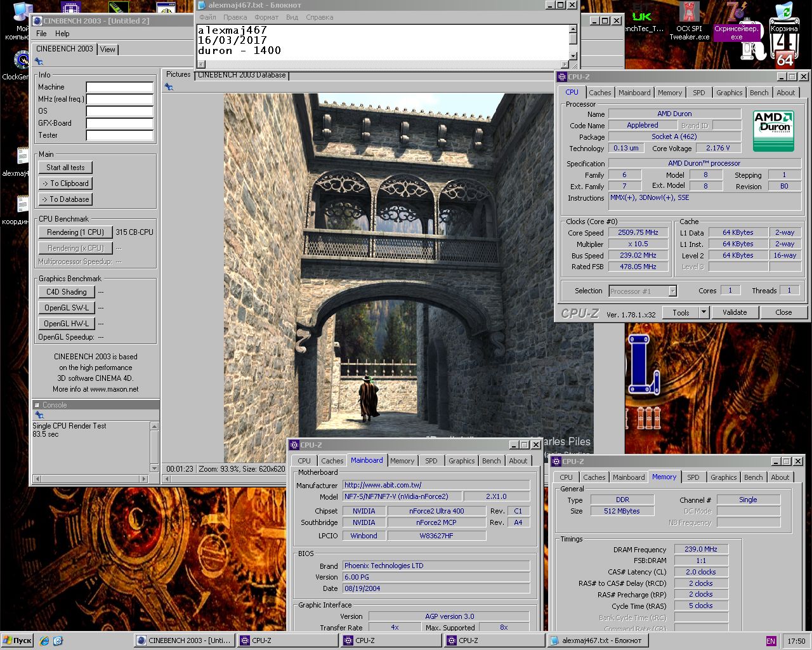Click the 2509.75 MHz core speed value
Image resolution: width=812 pixels, height=650 pixels.
[x=638, y=232]
